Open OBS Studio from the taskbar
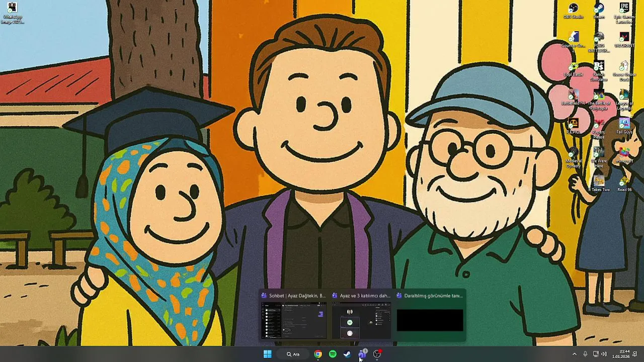Image resolution: width=644 pixels, height=362 pixels. click(377, 354)
